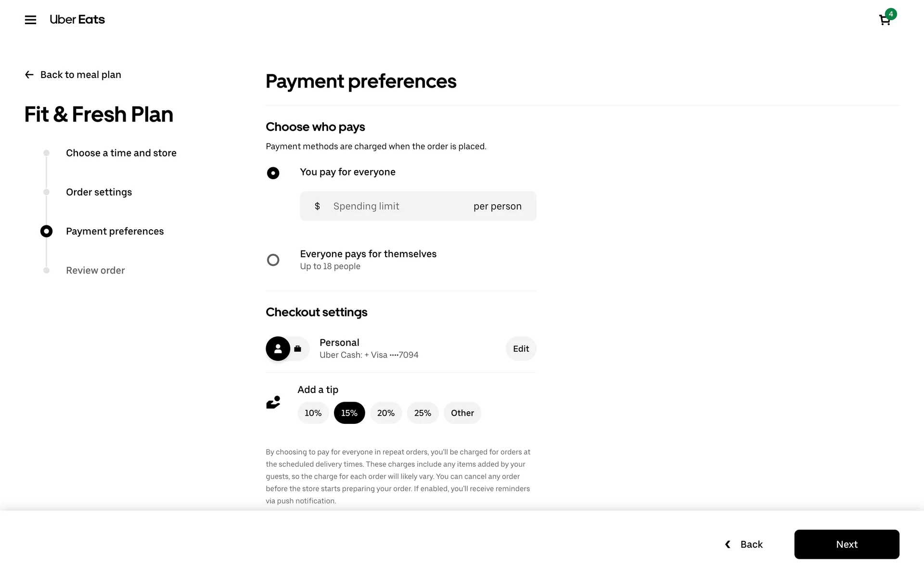Viewport: 924px width, 578px height.
Task: Click the tip hand icon
Action: coord(273,402)
